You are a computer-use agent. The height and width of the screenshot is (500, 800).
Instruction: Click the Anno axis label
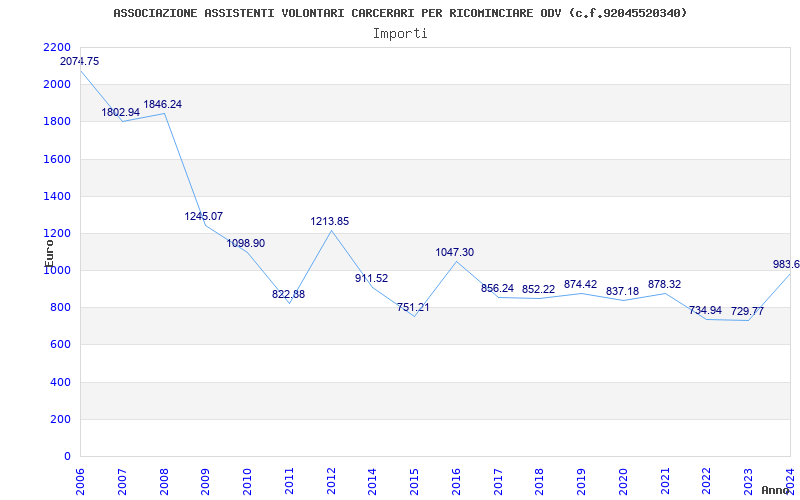click(776, 490)
